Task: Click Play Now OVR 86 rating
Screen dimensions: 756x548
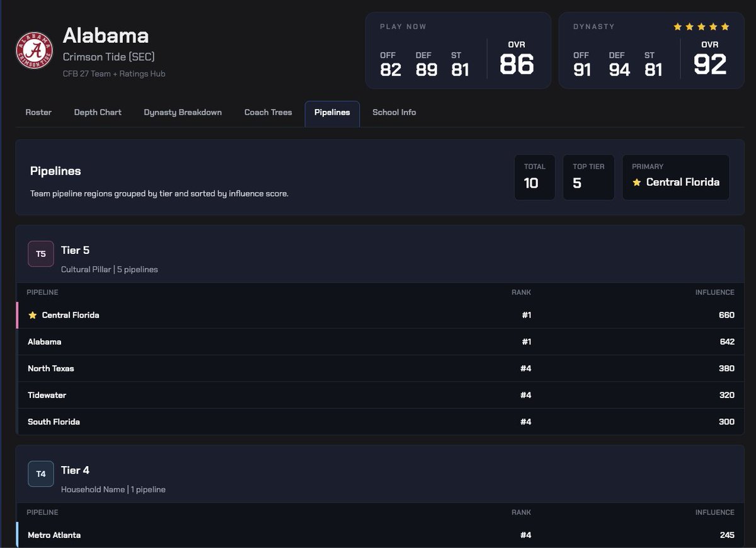Action: (x=517, y=64)
